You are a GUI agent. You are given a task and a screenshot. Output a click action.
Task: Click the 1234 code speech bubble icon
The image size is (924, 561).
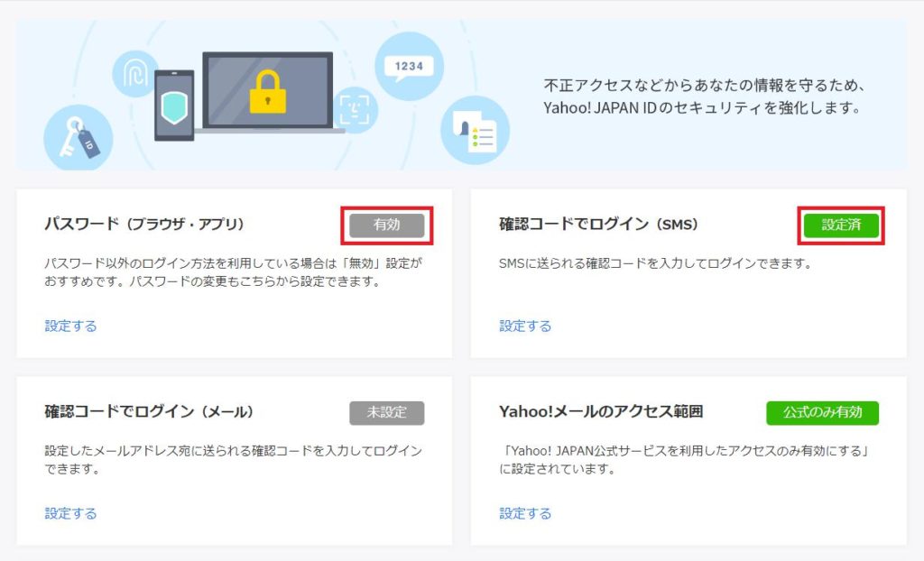tap(409, 67)
